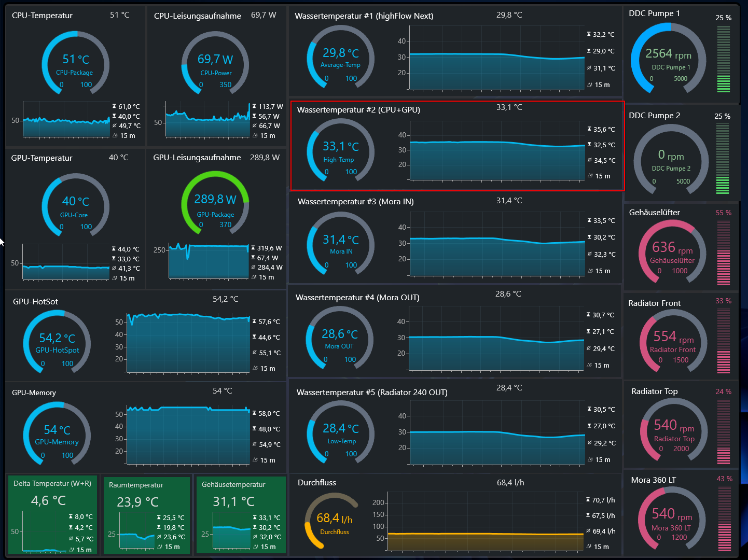Click the "Wassertemperatur #3 (Mora IN)" title
This screenshot has width=748, height=560.
tap(356, 202)
